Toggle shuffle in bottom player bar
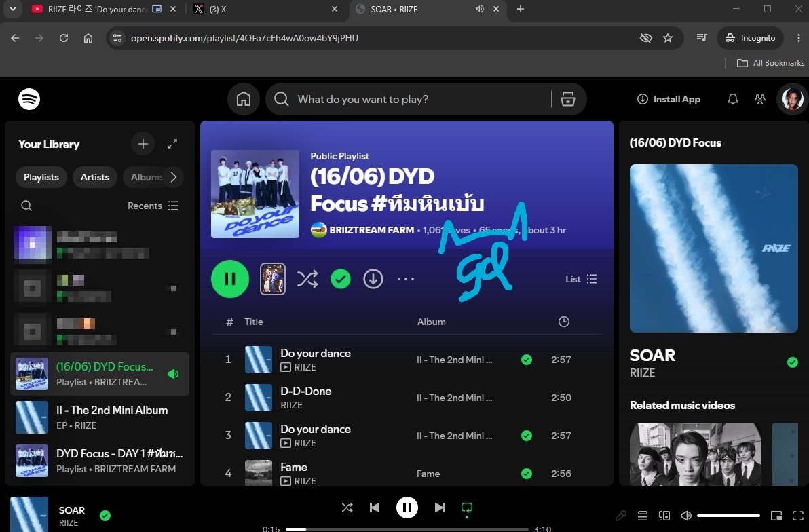The image size is (809, 532). point(347,508)
